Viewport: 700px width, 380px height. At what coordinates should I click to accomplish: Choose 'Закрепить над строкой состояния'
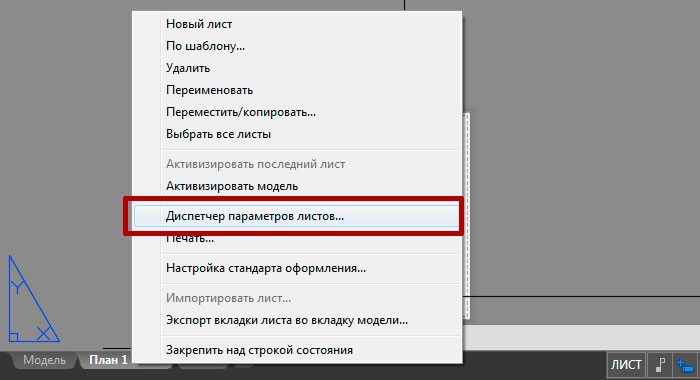coord(297,350)
